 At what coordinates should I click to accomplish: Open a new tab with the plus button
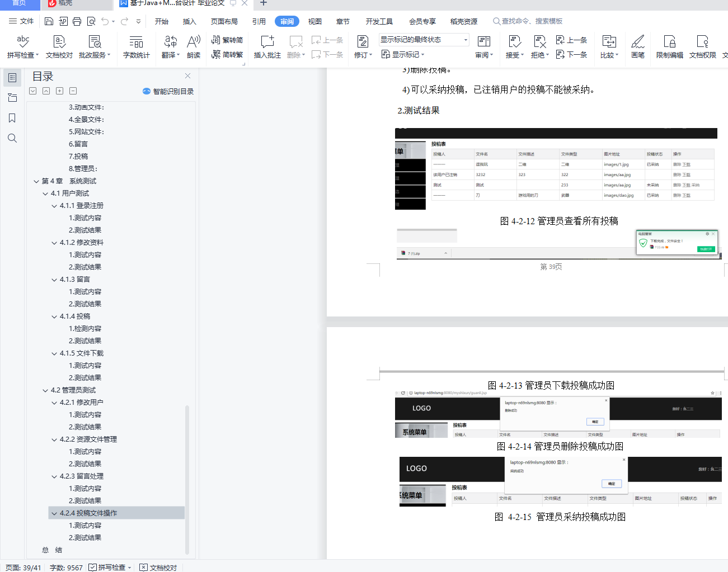coord(264,3)
